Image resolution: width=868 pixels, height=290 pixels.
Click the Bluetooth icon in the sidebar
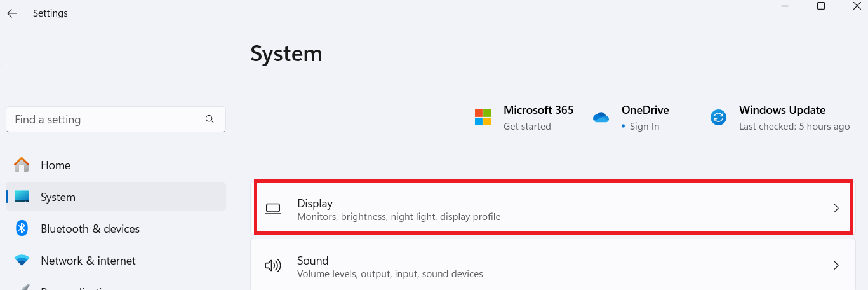(x=22, y=228)
